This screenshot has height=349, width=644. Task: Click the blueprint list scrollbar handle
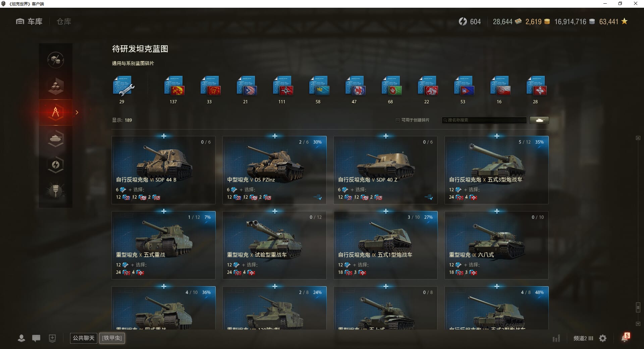tap(638, 307)
